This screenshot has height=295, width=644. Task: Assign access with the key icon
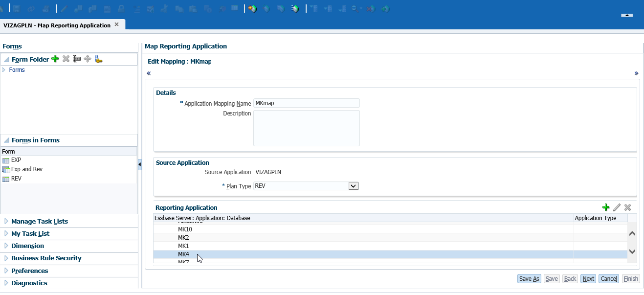[98, 59]
